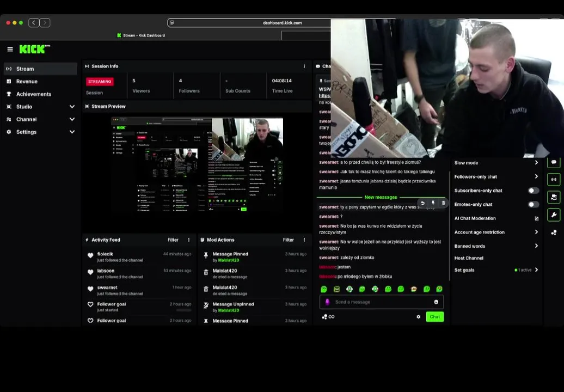Click the labsoon activity feed entry
Viewport: 564px width, 392px height.
click(139, 274)
